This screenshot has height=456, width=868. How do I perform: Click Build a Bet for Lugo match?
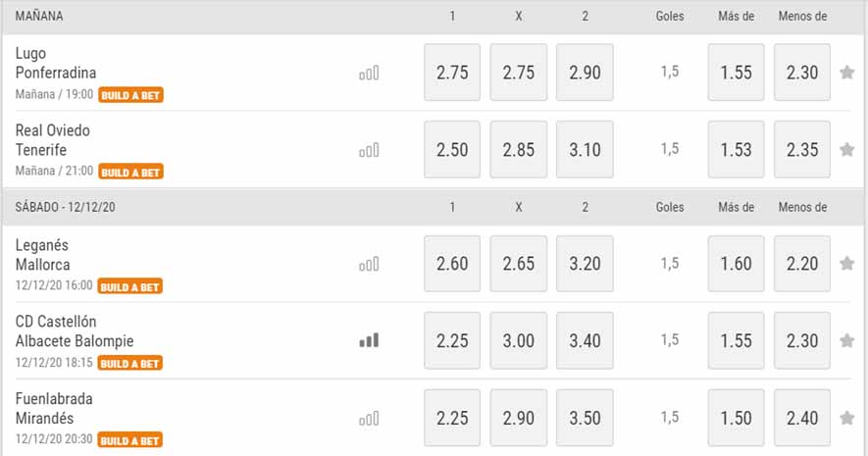pos(130,95)
